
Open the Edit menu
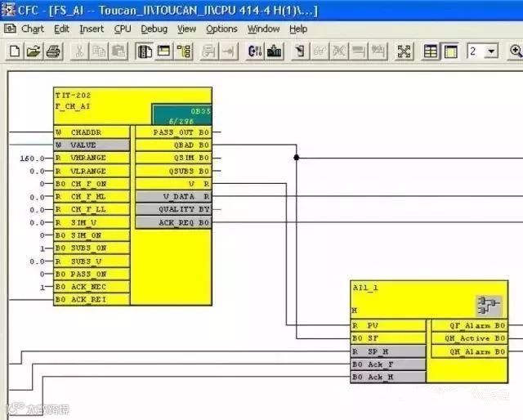tap(62, 29)
